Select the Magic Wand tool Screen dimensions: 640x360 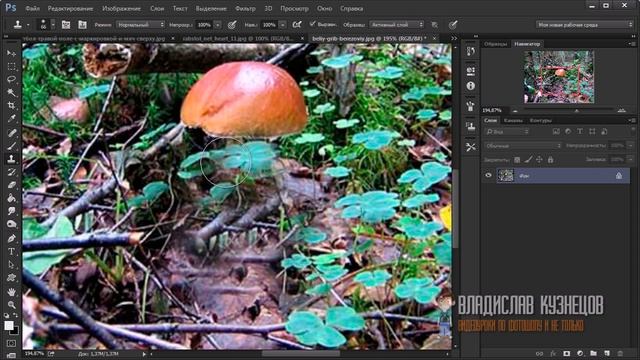(x=11, y=93)
